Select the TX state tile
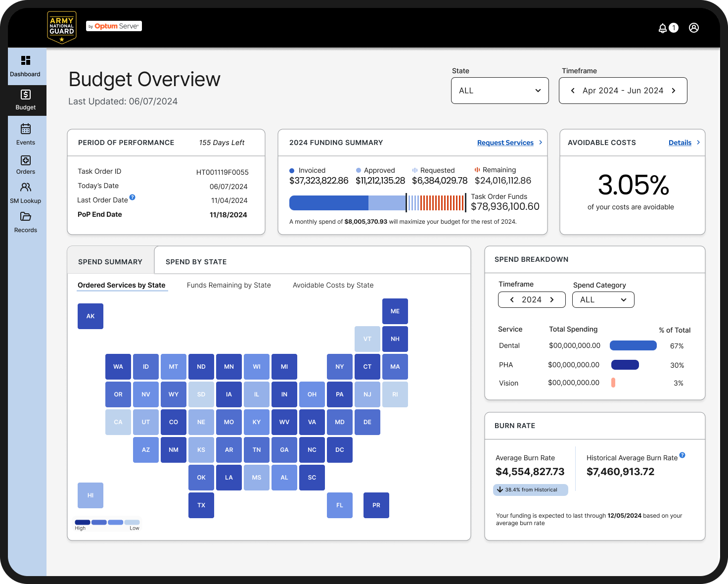 (201, 505)
